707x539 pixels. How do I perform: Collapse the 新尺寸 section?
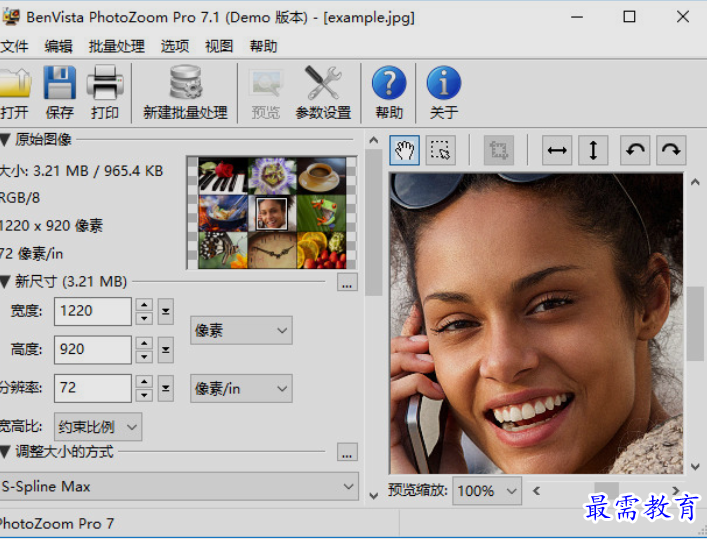pyautogui.click(x=5, y=282)
